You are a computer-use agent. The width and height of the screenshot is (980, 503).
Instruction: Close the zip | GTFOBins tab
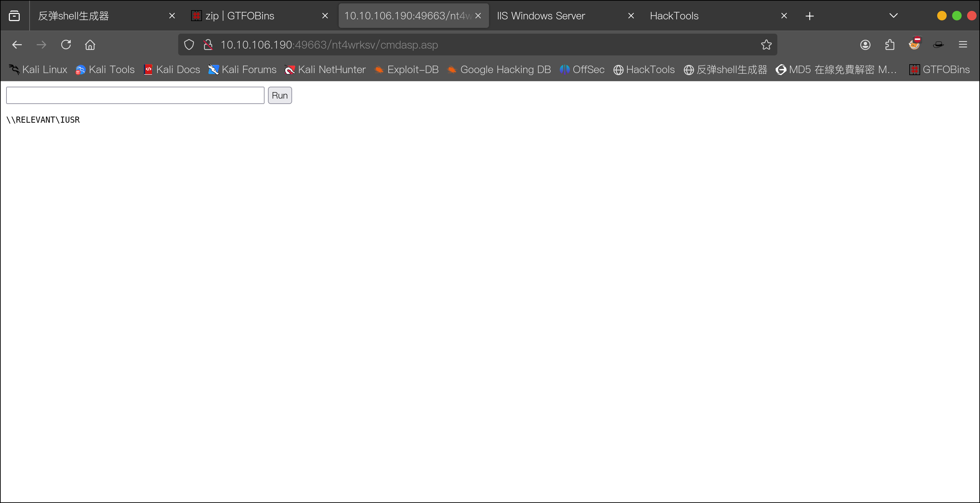pyautogui.click(x=325, y=16)
